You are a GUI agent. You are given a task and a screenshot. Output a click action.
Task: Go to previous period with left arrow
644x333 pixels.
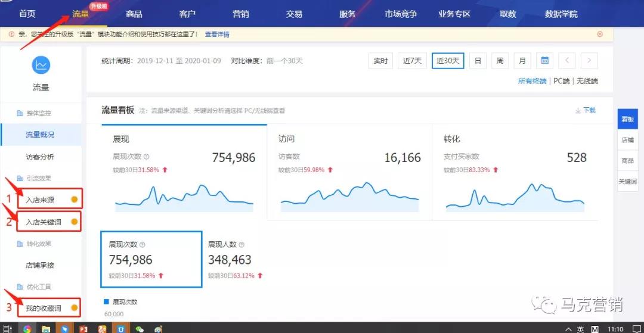point(567,61)
